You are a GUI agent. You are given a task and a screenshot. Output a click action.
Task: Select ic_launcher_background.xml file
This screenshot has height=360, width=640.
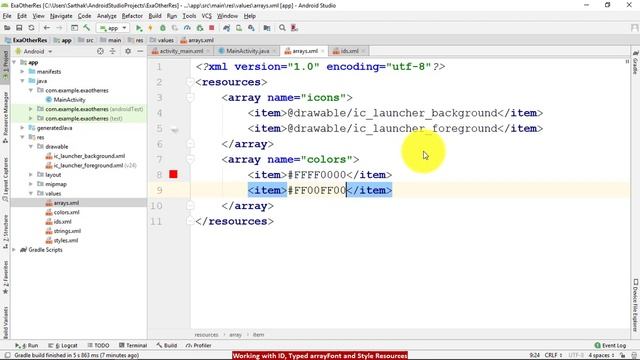point(85,156)
